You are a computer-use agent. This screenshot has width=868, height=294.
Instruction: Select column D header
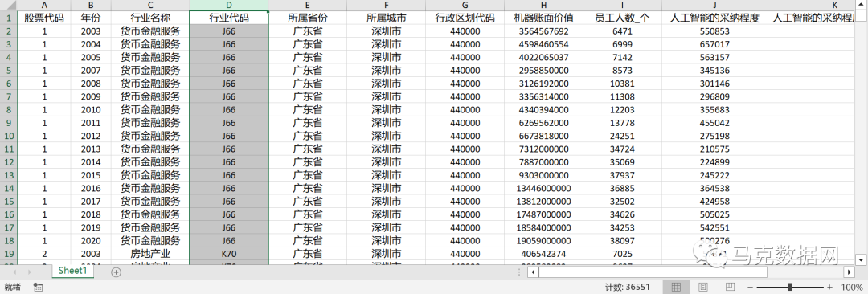point(228,5)
